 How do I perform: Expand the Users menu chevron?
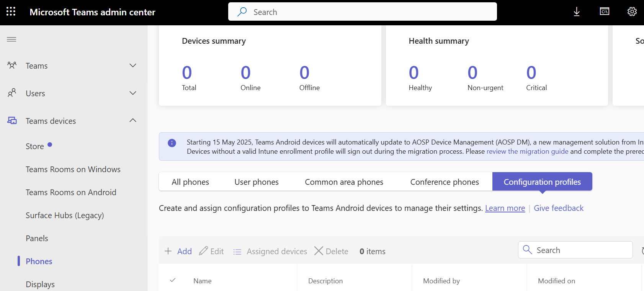(133, 93)
